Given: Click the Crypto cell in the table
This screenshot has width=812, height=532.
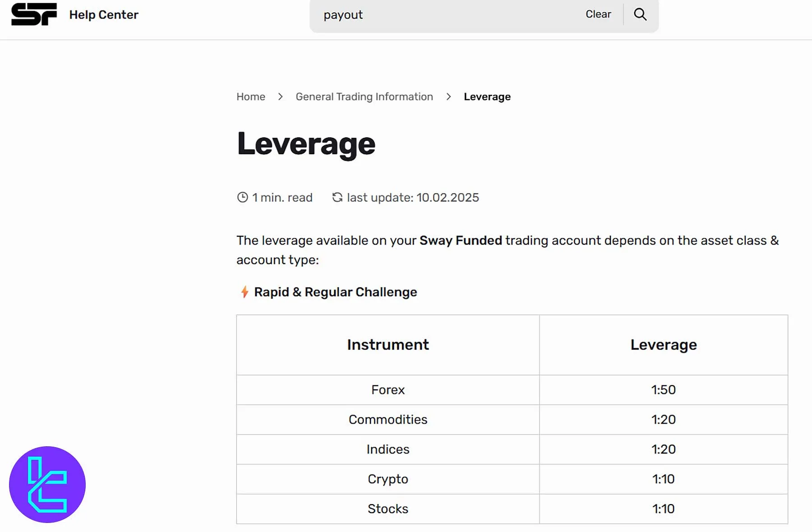Looking at the screenshot, I should pyautogui.click(x=387, y=479).
